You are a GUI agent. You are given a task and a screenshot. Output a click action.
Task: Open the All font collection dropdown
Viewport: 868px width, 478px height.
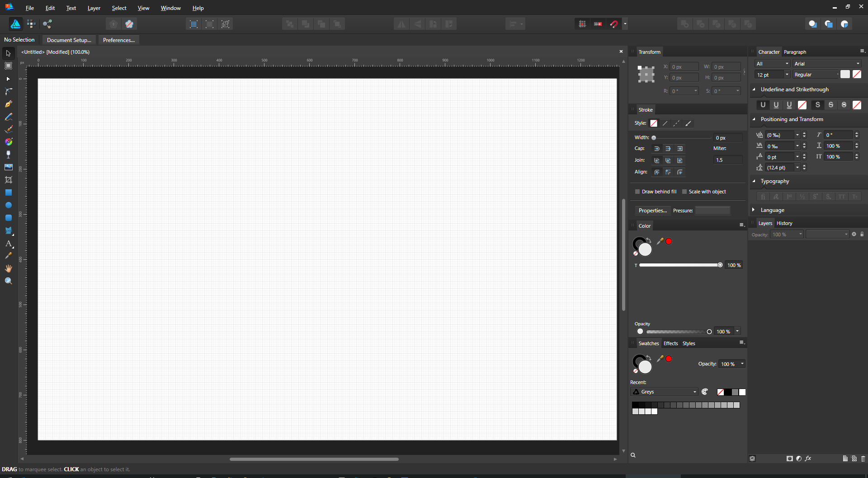[x=773, y=64]
